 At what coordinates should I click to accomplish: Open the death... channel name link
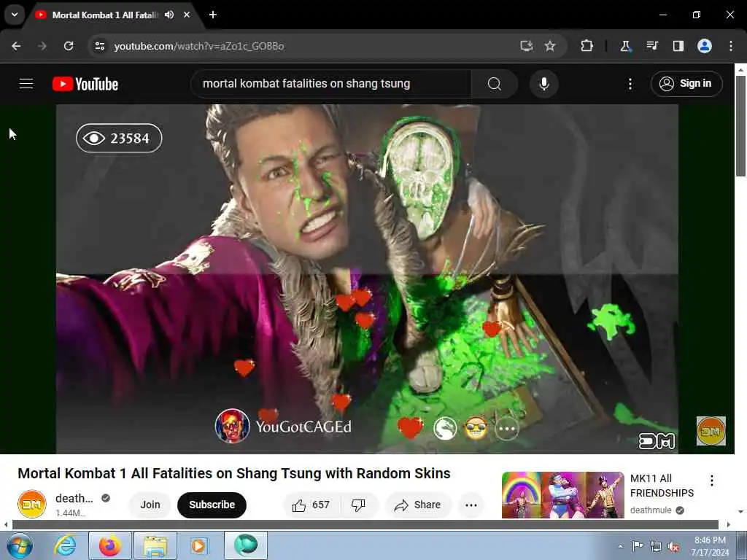pos(74,498)
